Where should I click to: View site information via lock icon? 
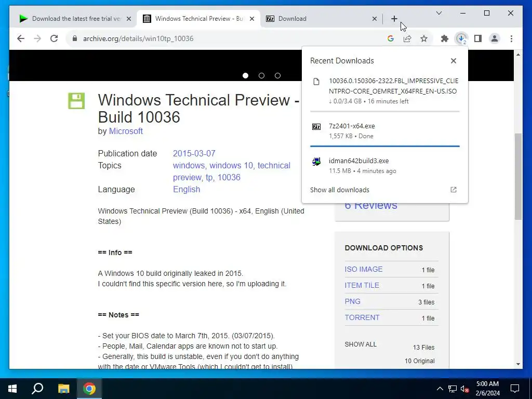(x=75, y=38)
